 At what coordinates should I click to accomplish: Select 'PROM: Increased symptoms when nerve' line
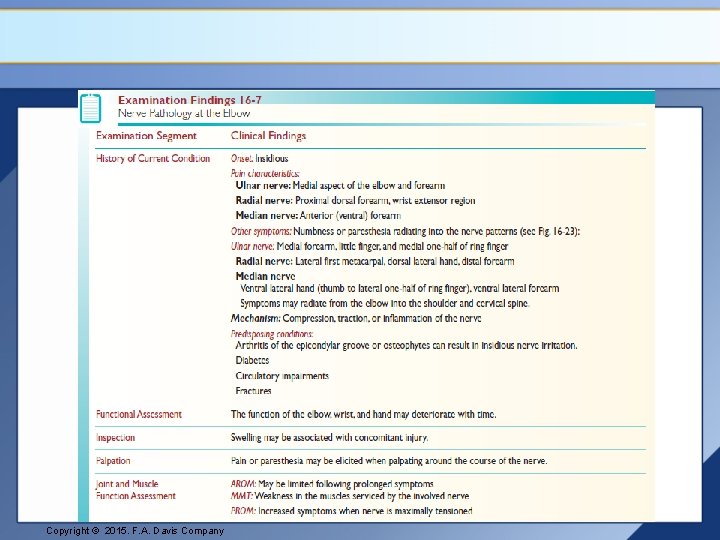click(x=352, y=511)
